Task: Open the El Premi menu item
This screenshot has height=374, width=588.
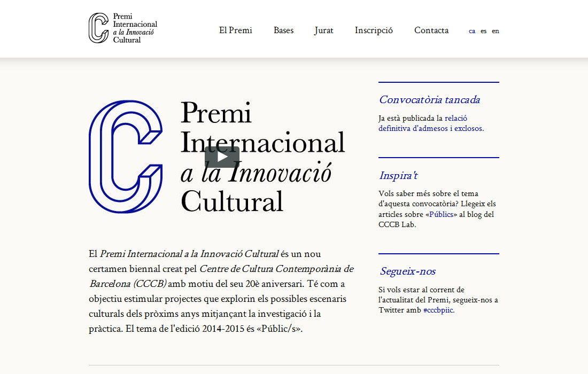Action: click(236, 30)
